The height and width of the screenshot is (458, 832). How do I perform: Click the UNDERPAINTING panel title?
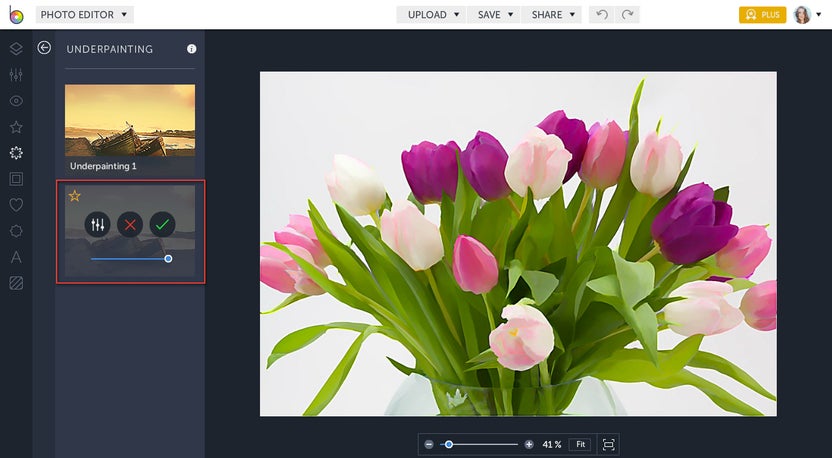click(110, 49)
